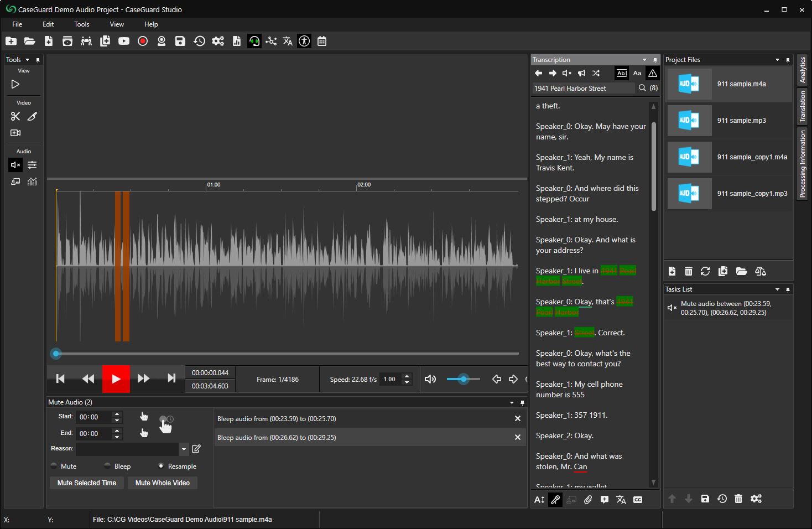Click the shuffle icon in Transcription panel

596,73
